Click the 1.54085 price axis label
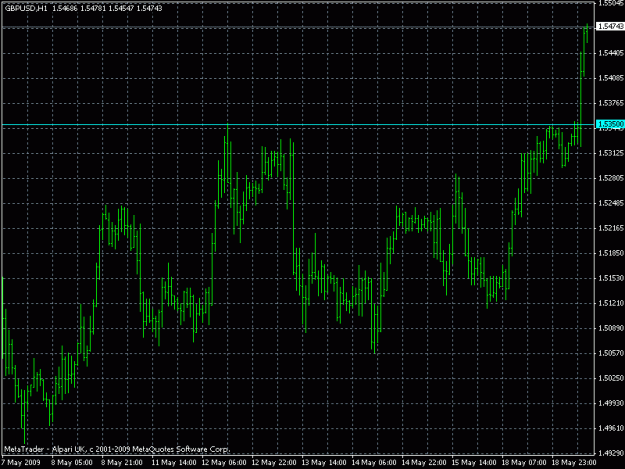Screen dimensions: 625x469 [x=611, y=78]
